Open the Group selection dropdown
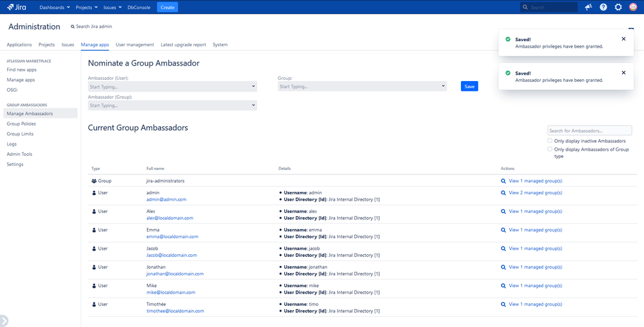This screenshot has height=327, width=644. coord(362,86)
